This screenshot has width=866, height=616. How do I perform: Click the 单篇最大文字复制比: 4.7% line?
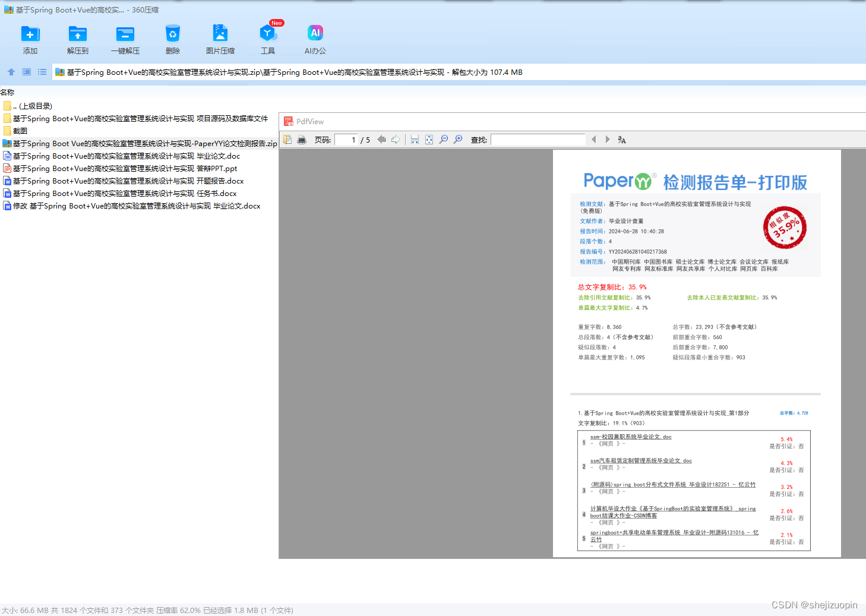[613, 308]
